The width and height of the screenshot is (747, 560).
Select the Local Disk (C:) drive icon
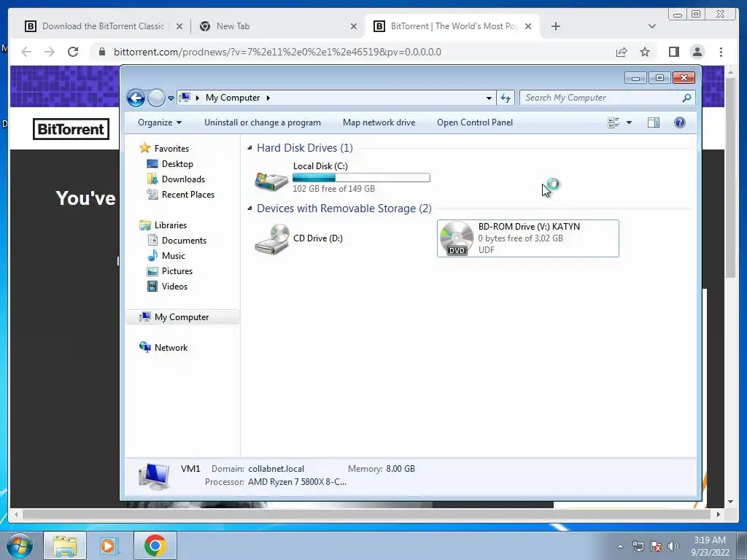[271, 181]
